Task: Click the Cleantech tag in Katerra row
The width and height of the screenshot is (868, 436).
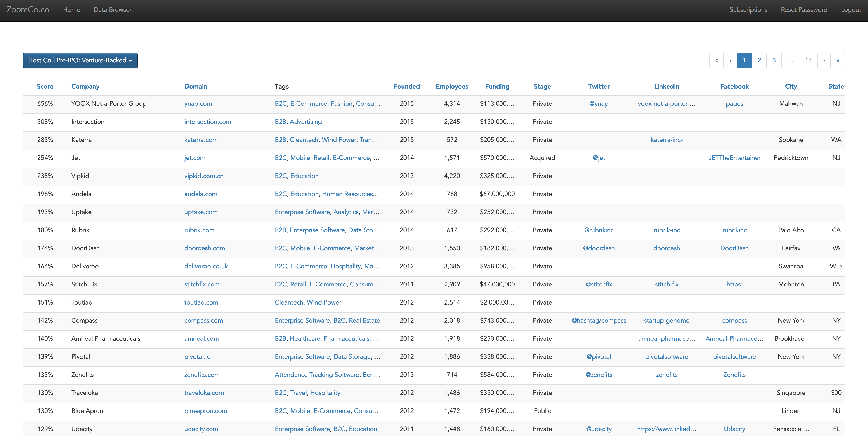Action: (x=304, y=140)
